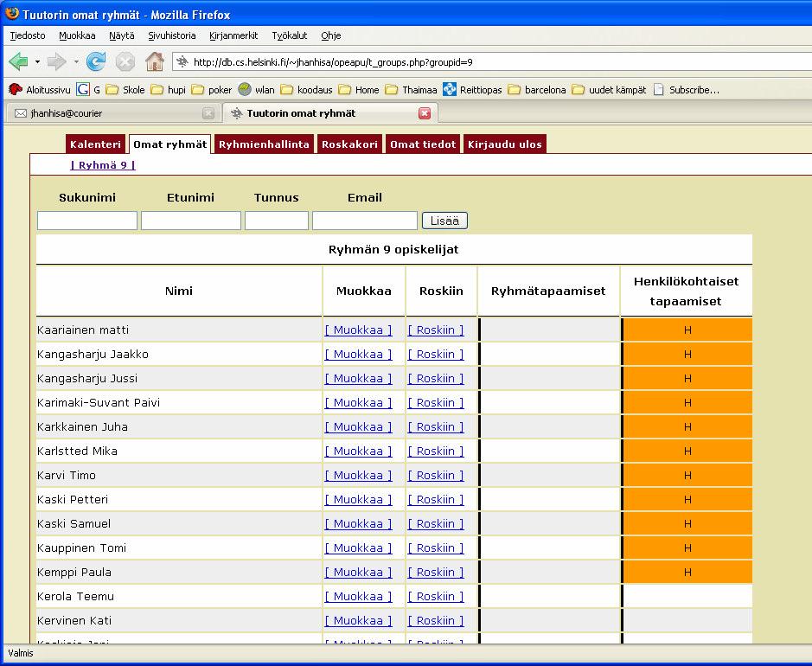Go to the Home page icon
This screenshot has height=666, width=812.
coord(154,61)
